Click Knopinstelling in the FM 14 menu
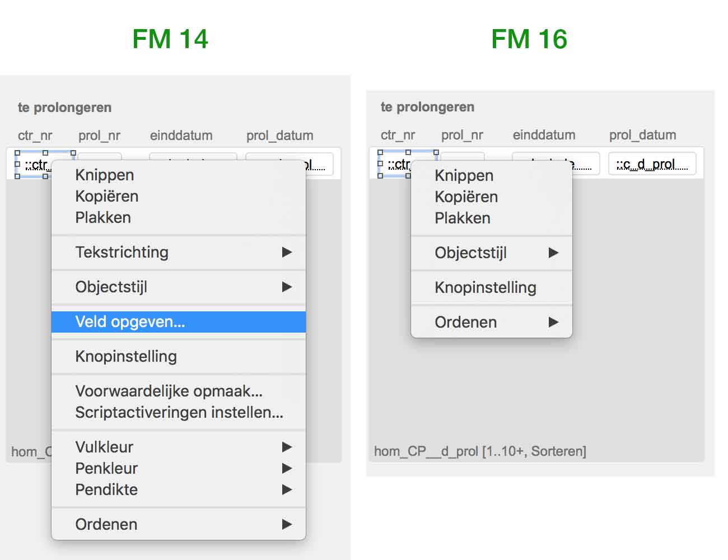Screen dimensions: 728x560 pyautogui.click(x=126, y=356)
